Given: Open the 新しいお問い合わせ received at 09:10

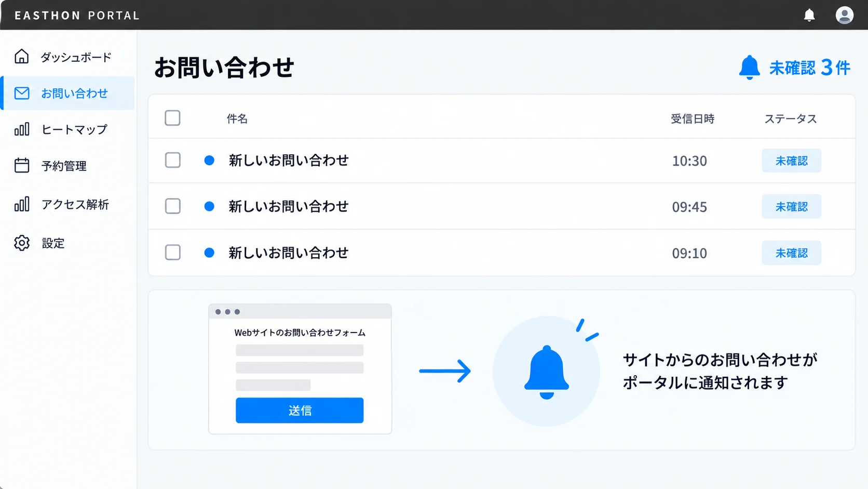Looking at the screenshot, I should coord(289,253).
